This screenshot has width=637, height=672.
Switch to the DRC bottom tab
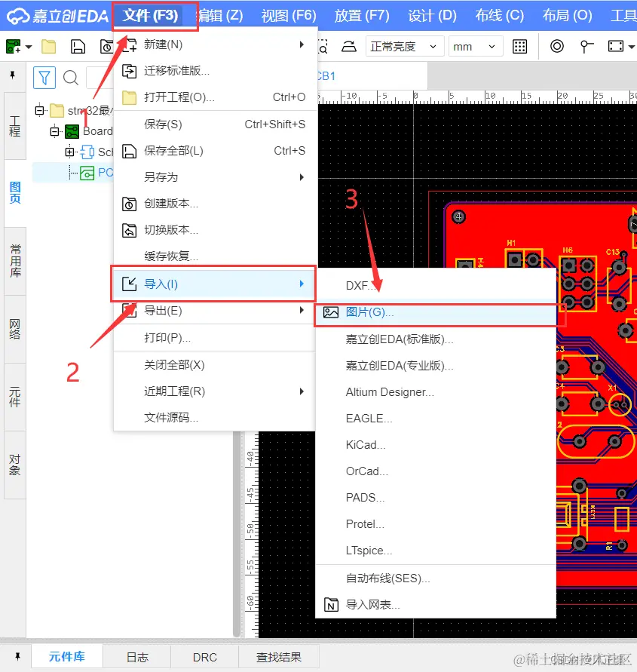click(x=205, y=657)
